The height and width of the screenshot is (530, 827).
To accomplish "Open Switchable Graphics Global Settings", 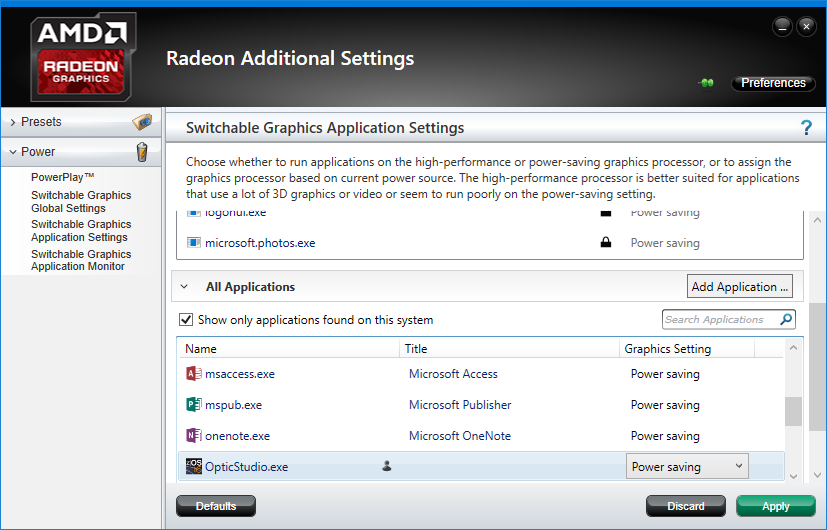I will [x=81, y=201].
